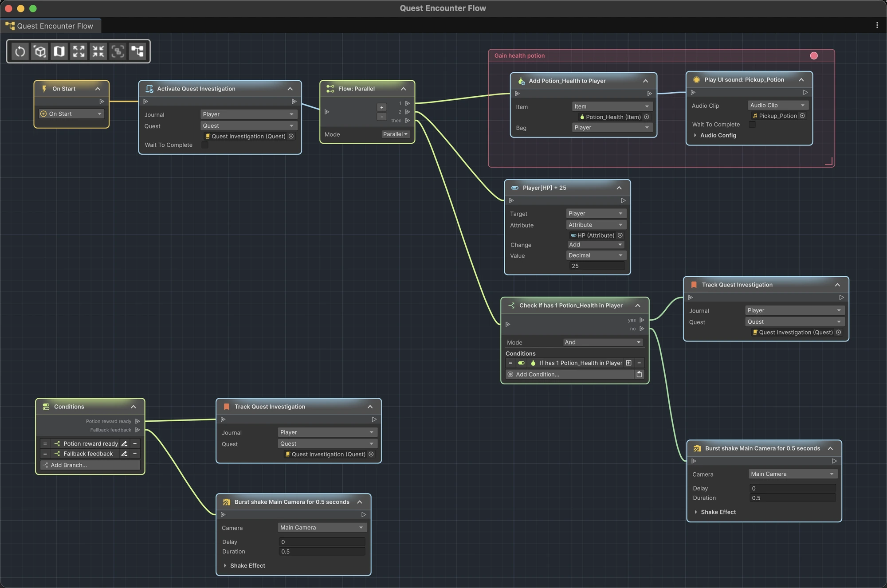The height and width of the screenshot is (588, 887).
Task: Edit the Potion reward ready branch pencil icon
Action: tap(125, 443)
